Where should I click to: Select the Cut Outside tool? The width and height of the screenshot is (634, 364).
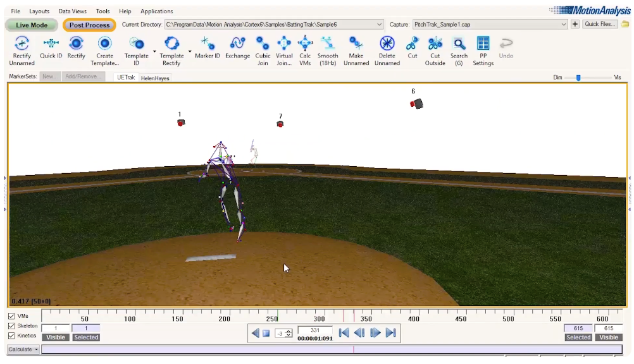click(435, 47)
